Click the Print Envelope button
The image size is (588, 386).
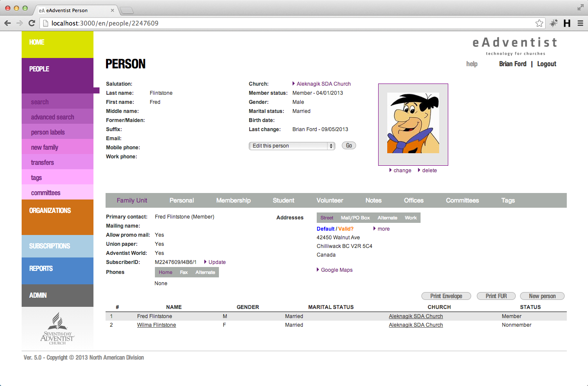[446, 296]
